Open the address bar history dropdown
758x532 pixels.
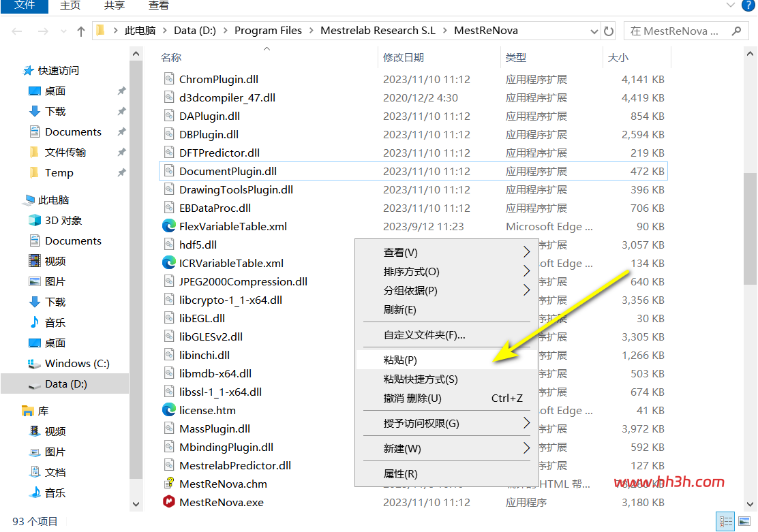pyautogui.click(x=594, y=31)
